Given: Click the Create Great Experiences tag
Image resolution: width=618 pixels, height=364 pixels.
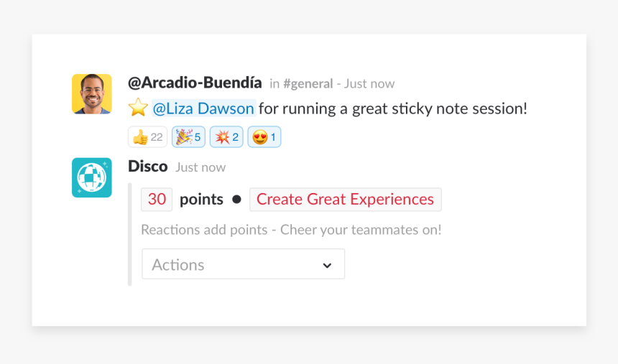Looking at the screenshot, I should [x=345, y=200].
